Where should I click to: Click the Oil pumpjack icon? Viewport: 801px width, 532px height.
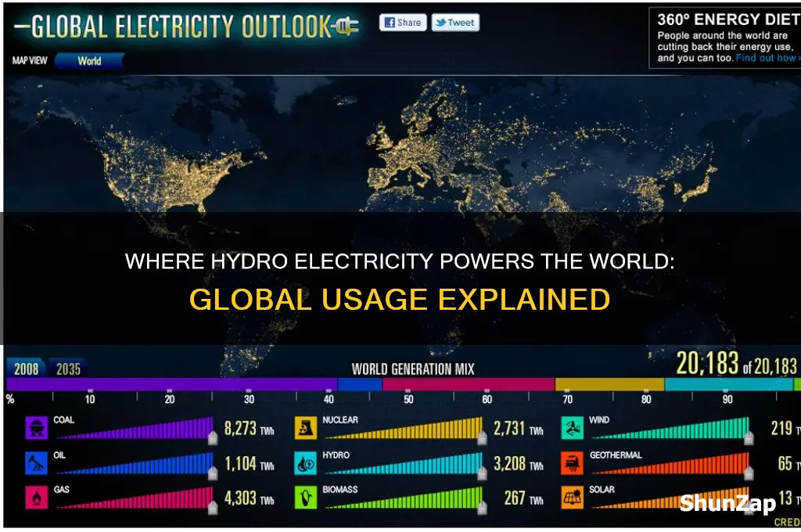[x=36, y=463]
